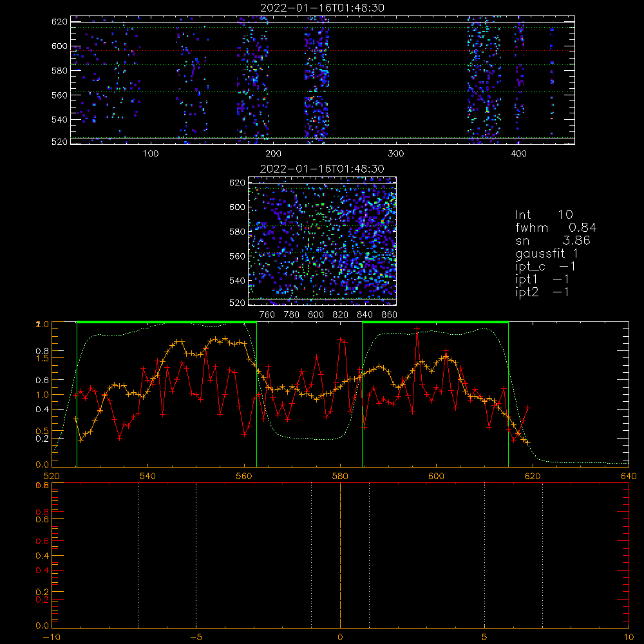The width and height of the screenshot is (644, 644).
Task: Select the timestamp title above the top image strip
Action: [x=323, y=8]
